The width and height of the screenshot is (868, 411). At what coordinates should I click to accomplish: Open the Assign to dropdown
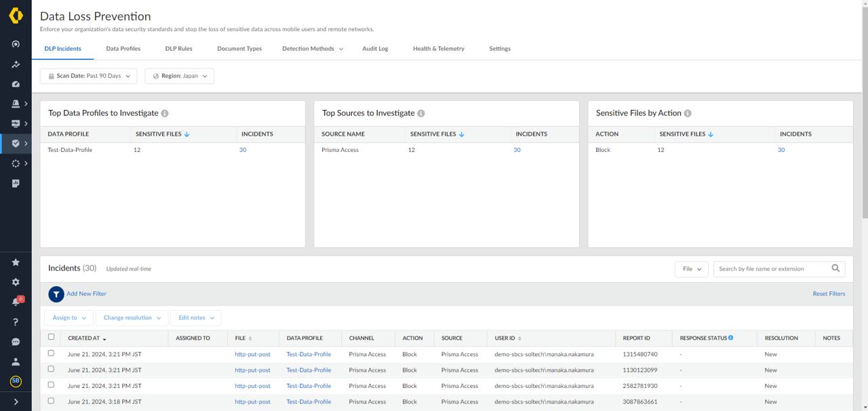pos(68,317)
